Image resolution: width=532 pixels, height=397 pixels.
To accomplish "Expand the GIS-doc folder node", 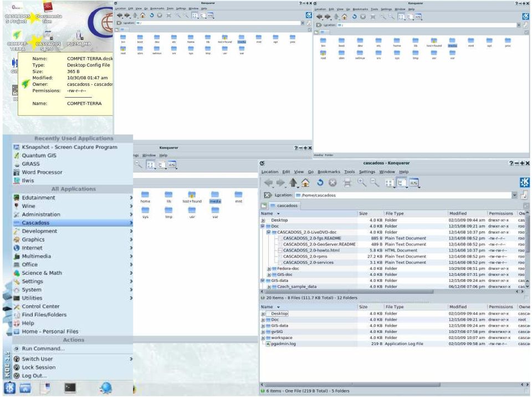I will coord(269,275).
